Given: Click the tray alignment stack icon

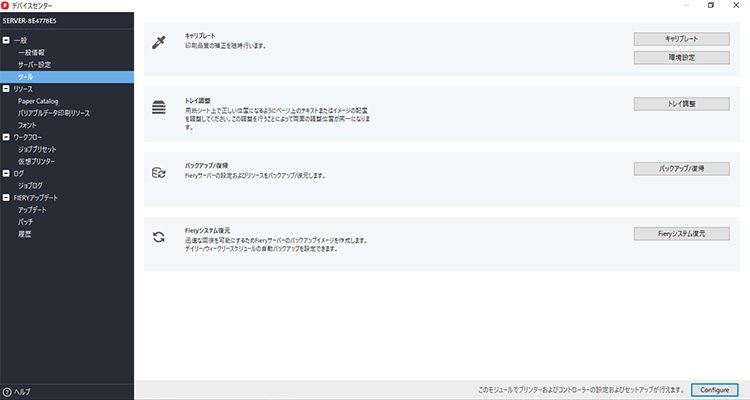Looking at the screenshot, I should click(x=158, y=107).
